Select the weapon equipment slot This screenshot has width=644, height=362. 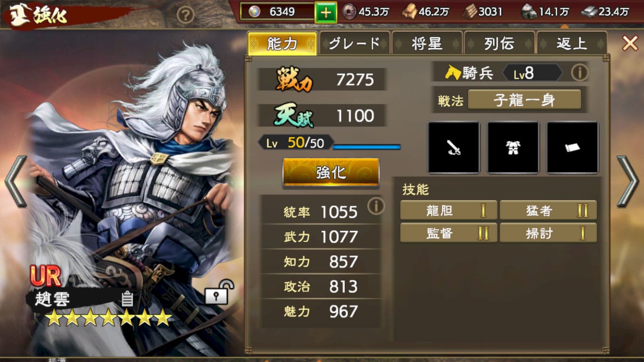click(x=454, y=147)
